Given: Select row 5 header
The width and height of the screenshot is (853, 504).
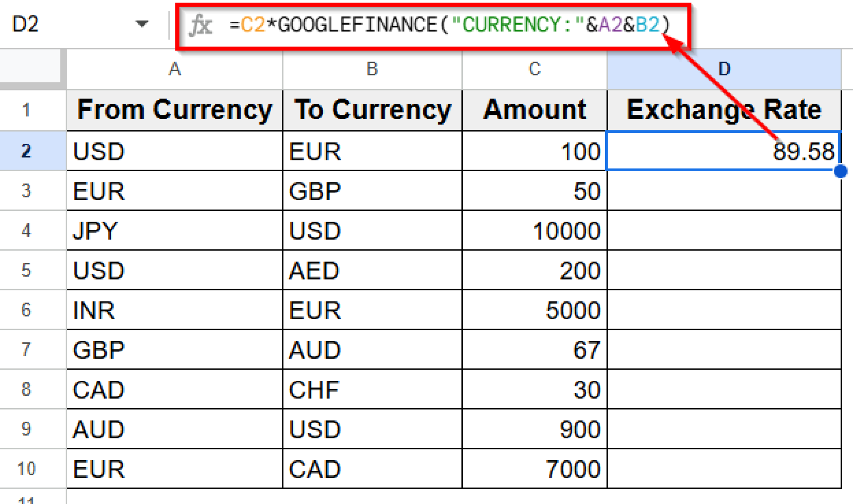Looking at the screenshot, I should coord(26,270).
